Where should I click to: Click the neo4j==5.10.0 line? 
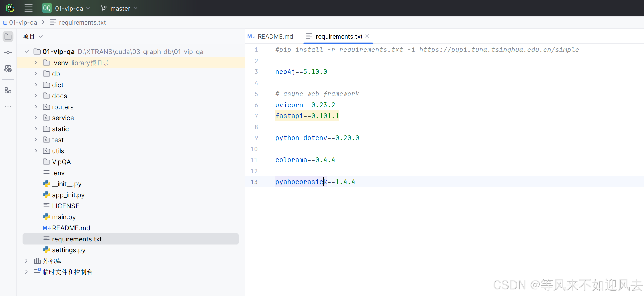[x=301, y=72]
